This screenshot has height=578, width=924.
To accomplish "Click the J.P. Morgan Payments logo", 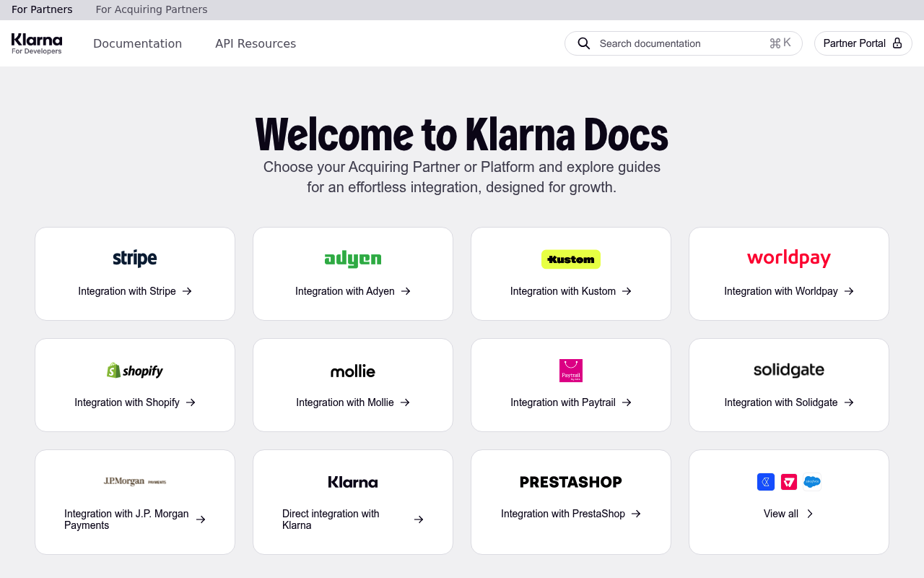I will point(135,481).
